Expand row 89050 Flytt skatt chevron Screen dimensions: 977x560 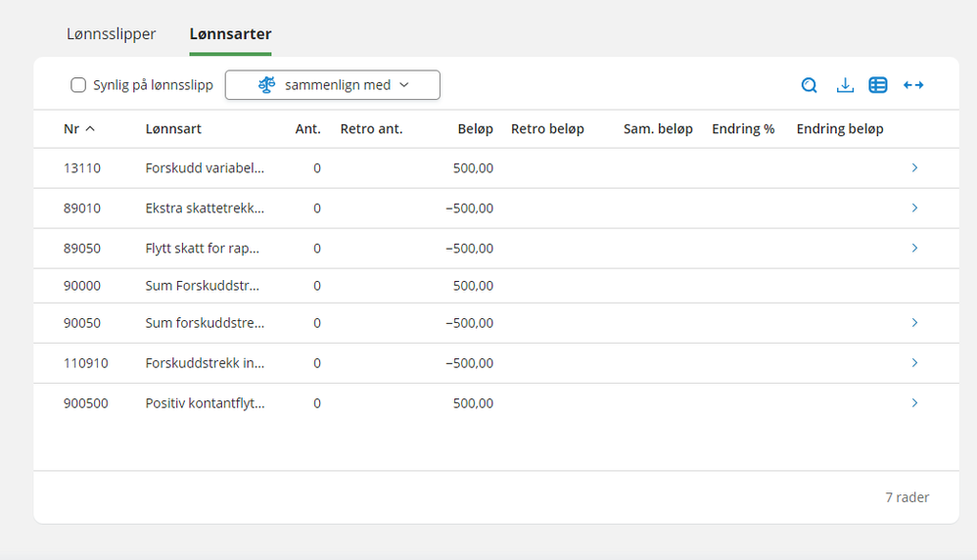pyautogui.click(x=914, y=248)
